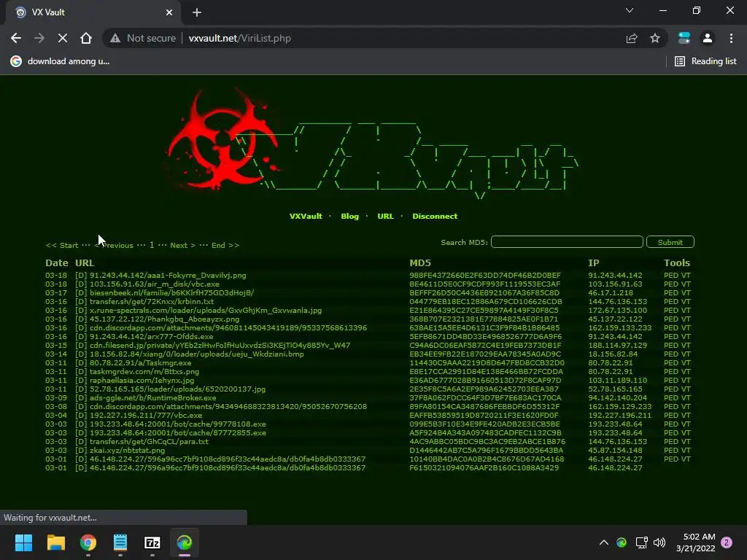Screen dimensions: 747x560
Task: Open transfer.sh/get/GhCqCL/para.txt entry
Action: pyautogui.click(x=149, y=441)
